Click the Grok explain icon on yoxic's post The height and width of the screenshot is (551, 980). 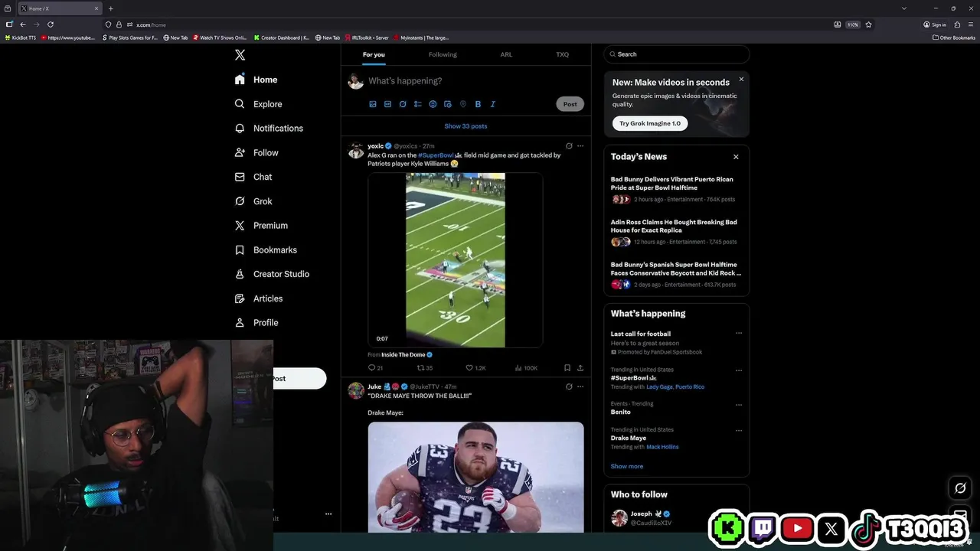point(569,146)
